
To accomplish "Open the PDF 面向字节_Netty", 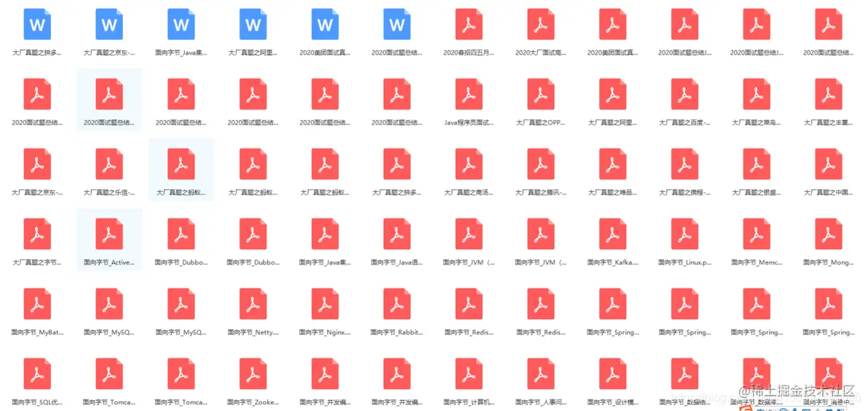I will (253, 304).
